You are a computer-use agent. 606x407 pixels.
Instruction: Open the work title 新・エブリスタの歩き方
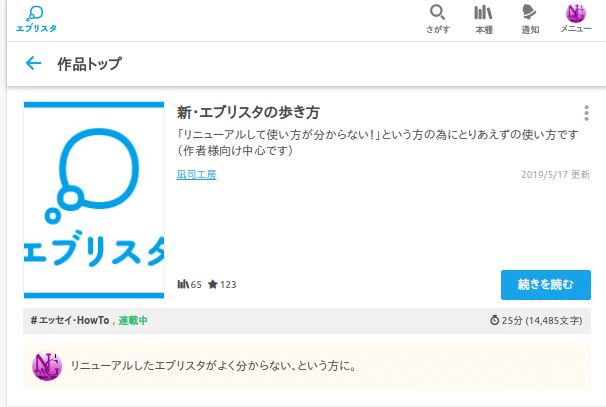coord(248,112)
